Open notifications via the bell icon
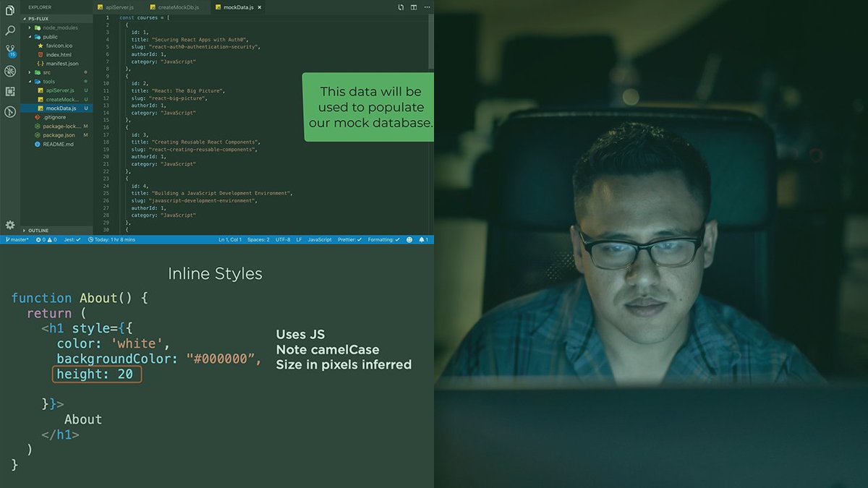Screen dimensions: 868x488 [x=422, y=239]
